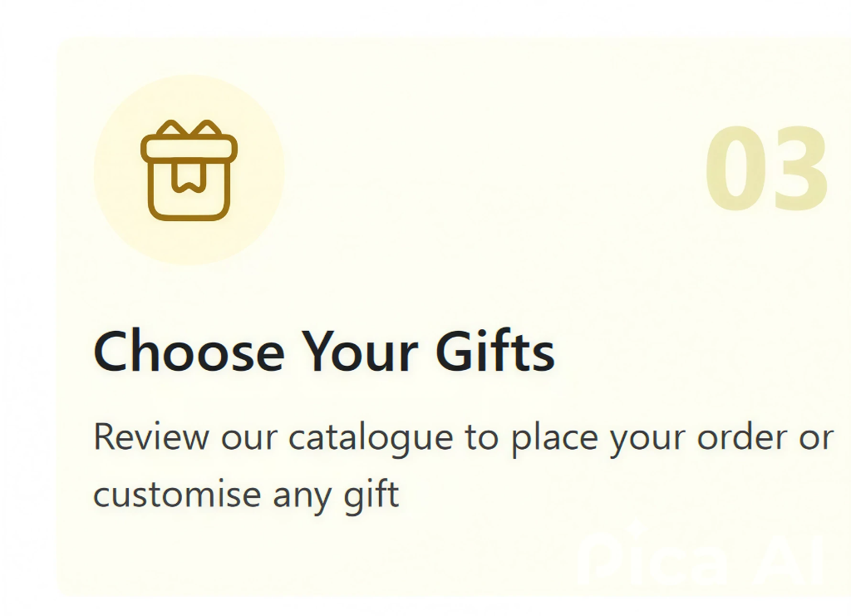Click the "customise any gift" text
The width and height of the screenshot is (851, 616).
[x=246, y=495]
